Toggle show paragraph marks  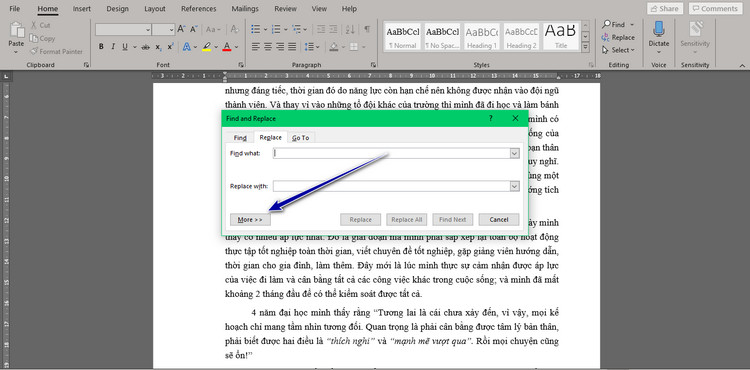[x=367, y=29]
